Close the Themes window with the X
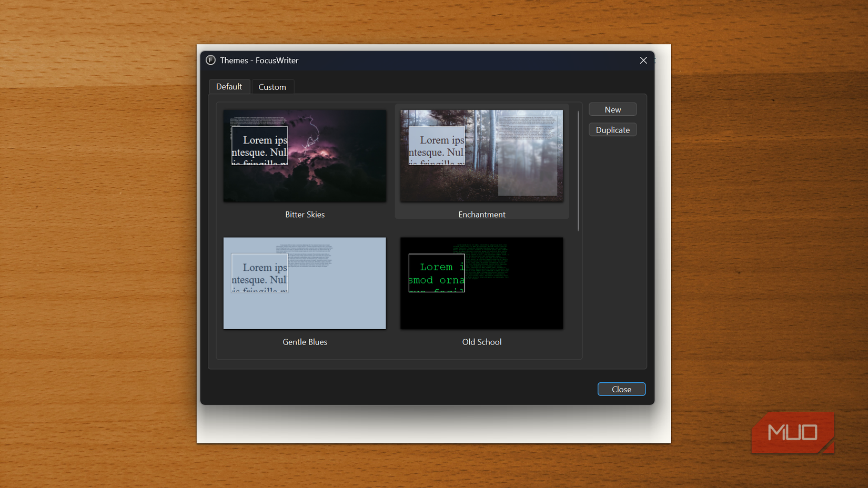The width and height of the screenshot is (868, 488). pyautogui.click(x=643, y=60)
